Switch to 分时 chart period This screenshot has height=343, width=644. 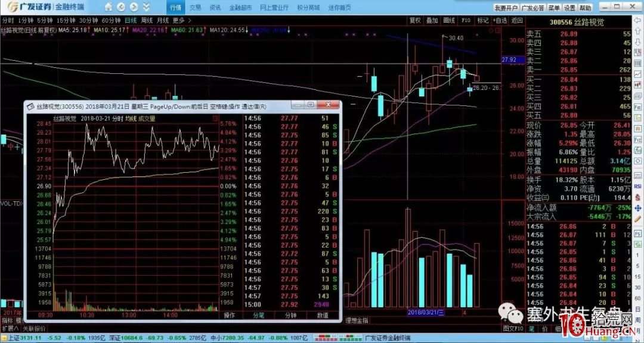pos(7,20)
